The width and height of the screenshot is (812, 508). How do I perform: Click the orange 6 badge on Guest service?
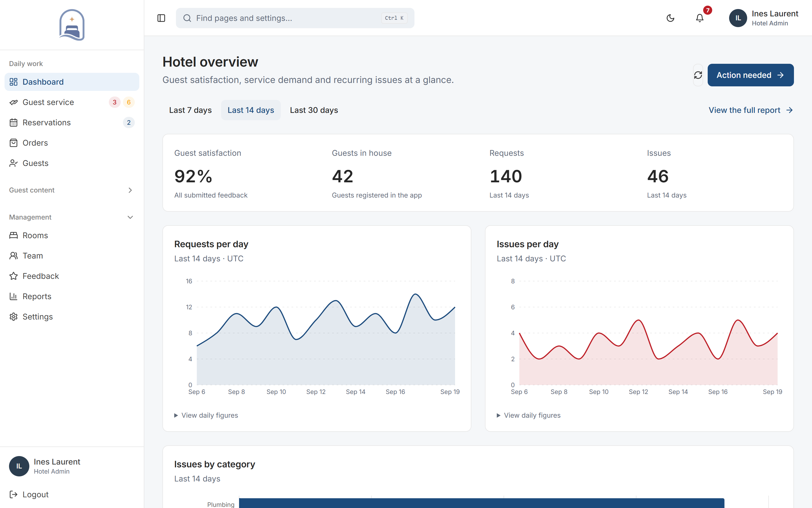[129, 102]
